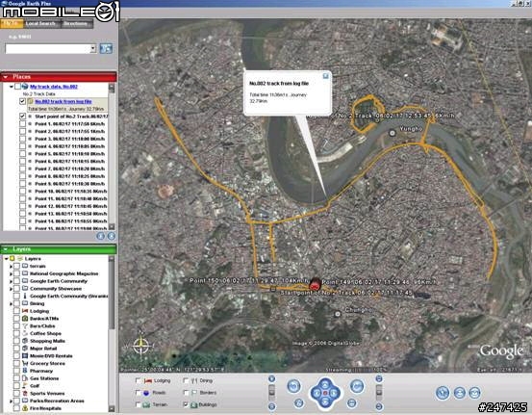Viewport: 532px width, 415px height.
Task: Enable Lodging checkbox in bottom toolbar
Action: click(139, 380)
